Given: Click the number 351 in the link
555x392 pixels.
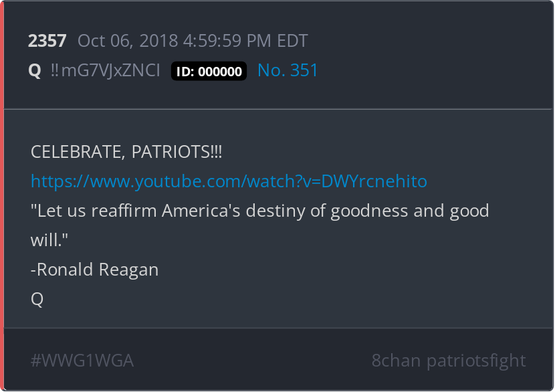Looking at the screenshot, I should [x=304, y=70].
